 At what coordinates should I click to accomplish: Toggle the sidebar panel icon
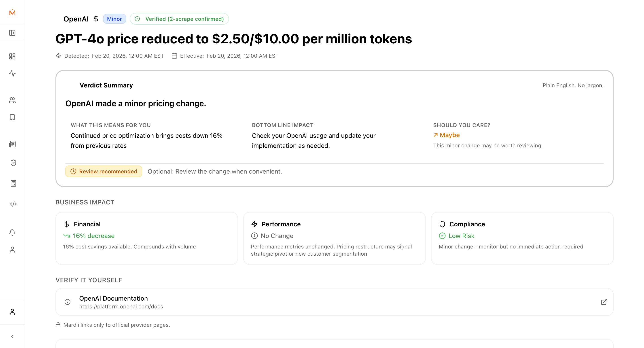[12, 33]
